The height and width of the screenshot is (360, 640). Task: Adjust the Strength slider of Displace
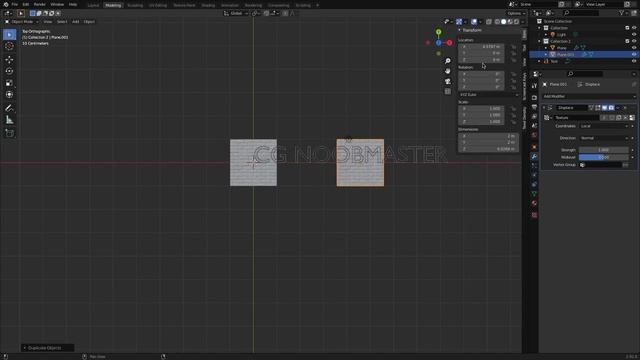(604, 150)
